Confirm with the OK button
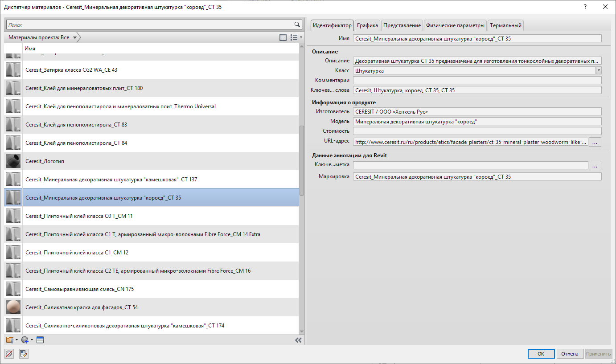Viewport: 616px width, 364px height. coord(541,354)
